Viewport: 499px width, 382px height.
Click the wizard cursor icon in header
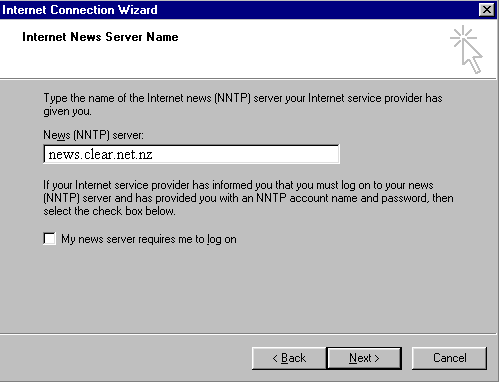click(x=467, y=50)
